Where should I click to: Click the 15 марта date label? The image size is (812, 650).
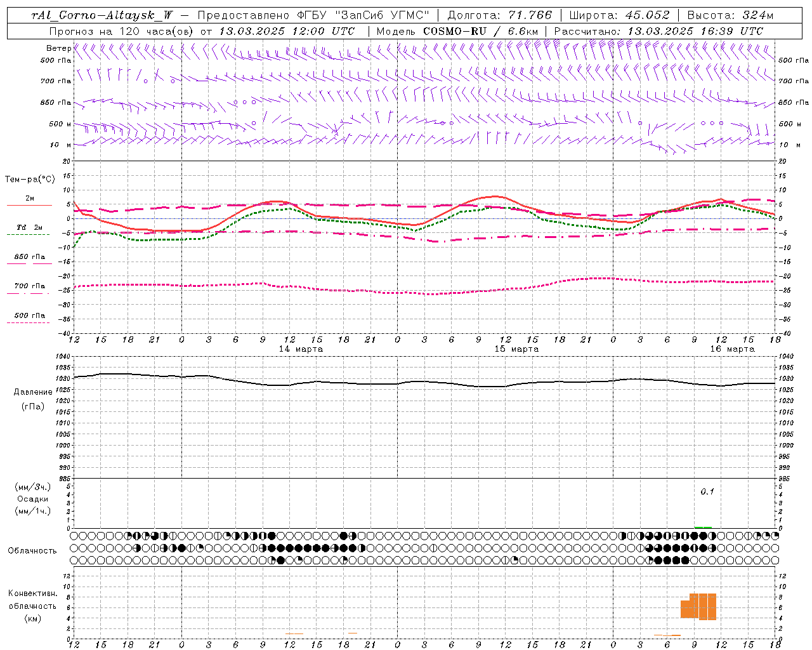(517, 349)
